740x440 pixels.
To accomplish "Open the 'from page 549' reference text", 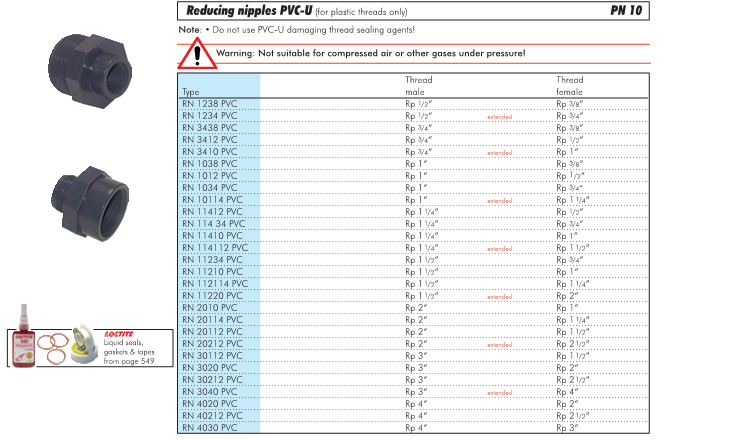I will tap(131, 359).
